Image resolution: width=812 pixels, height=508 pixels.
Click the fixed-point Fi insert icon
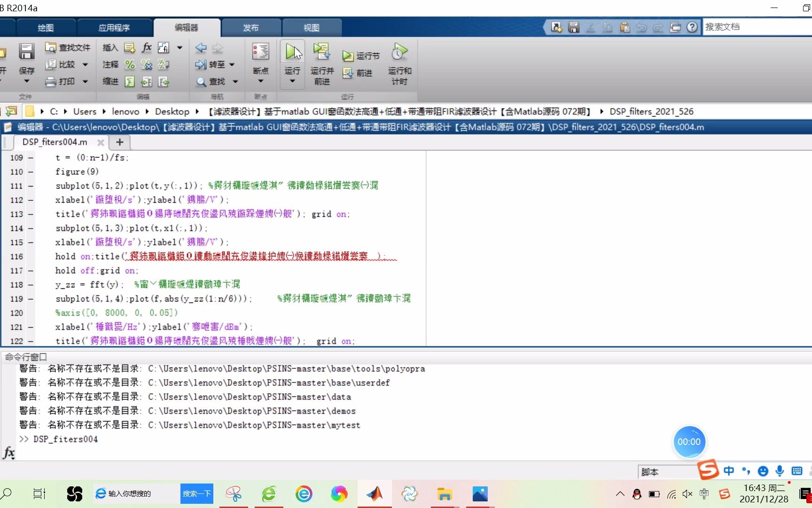163,48
